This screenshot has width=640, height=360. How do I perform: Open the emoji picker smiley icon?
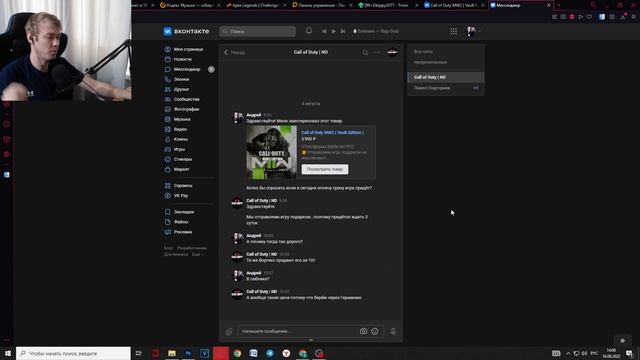tap(375, 331)
